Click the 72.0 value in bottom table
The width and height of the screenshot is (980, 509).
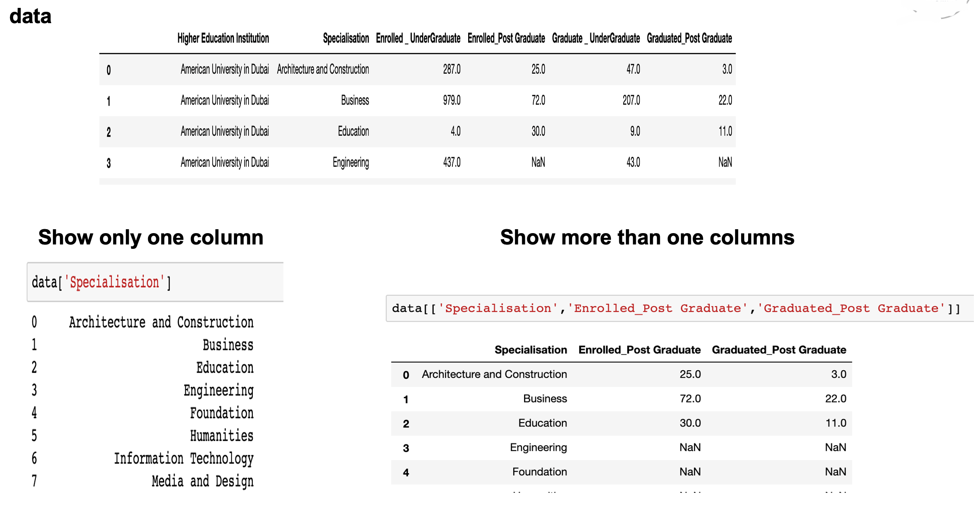pyautogui.click(x=690, y=399)
